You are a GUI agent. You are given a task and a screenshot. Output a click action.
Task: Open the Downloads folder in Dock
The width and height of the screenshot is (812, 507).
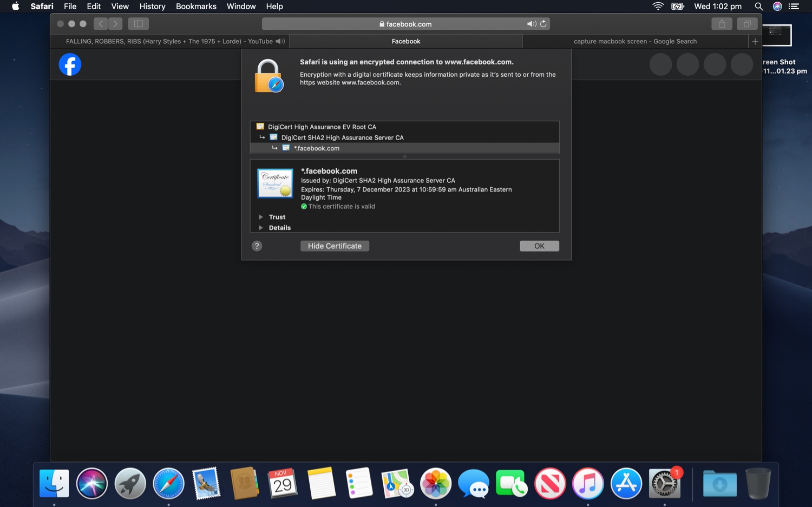pyautogui.click(x=719, y=483)
